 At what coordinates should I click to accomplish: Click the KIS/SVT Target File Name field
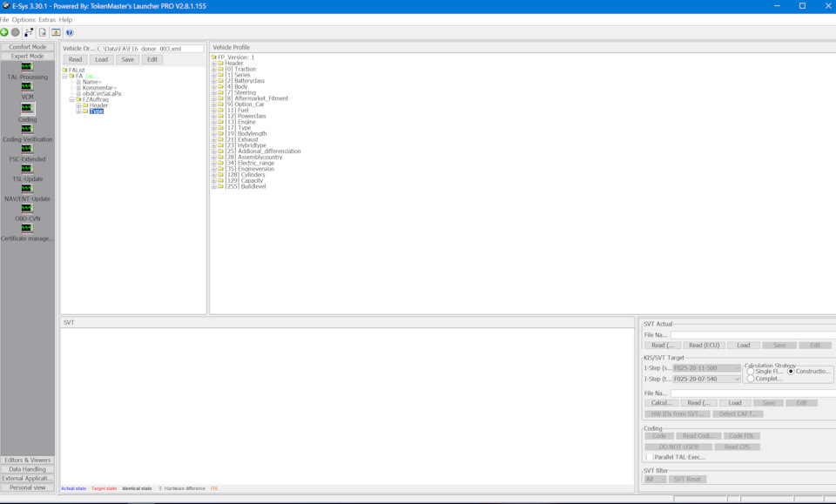(752, 393)
